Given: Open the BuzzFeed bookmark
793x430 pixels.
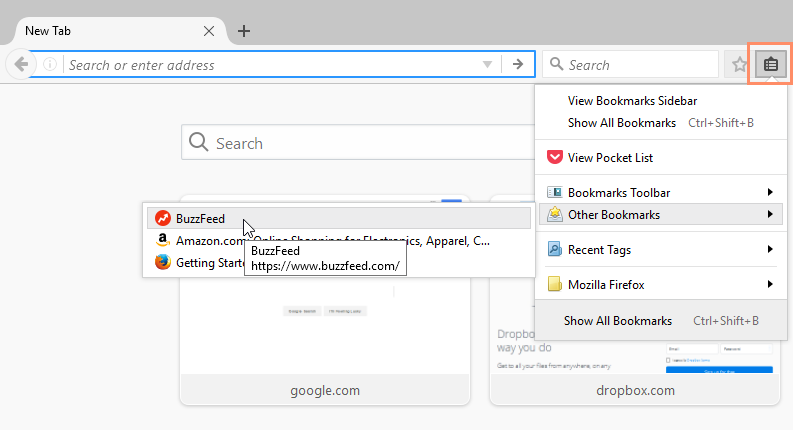Looking at the screenshot, I should coord(200,218).
